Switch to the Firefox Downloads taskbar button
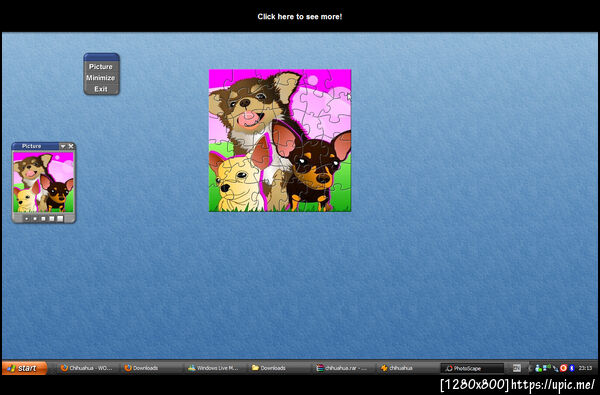Screen dimensions: 600x395 pyautogui.click(x=150, y=368)
